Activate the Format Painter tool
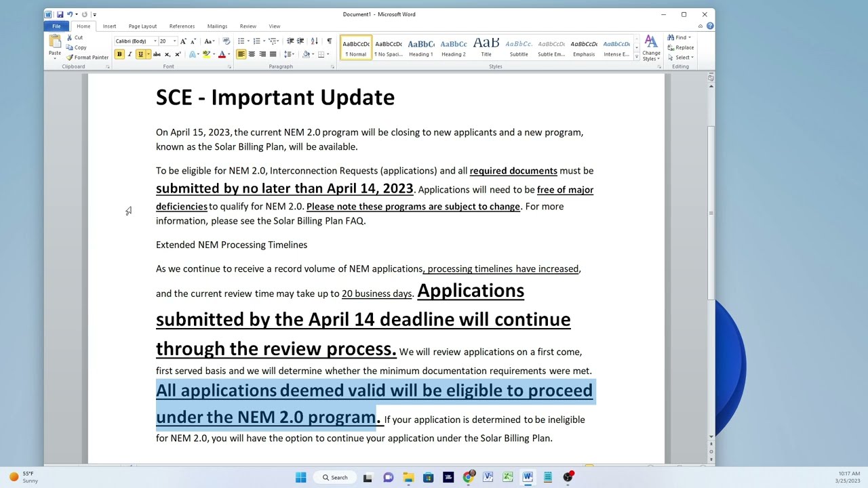868x488 pixels. (x=87, y=58)
